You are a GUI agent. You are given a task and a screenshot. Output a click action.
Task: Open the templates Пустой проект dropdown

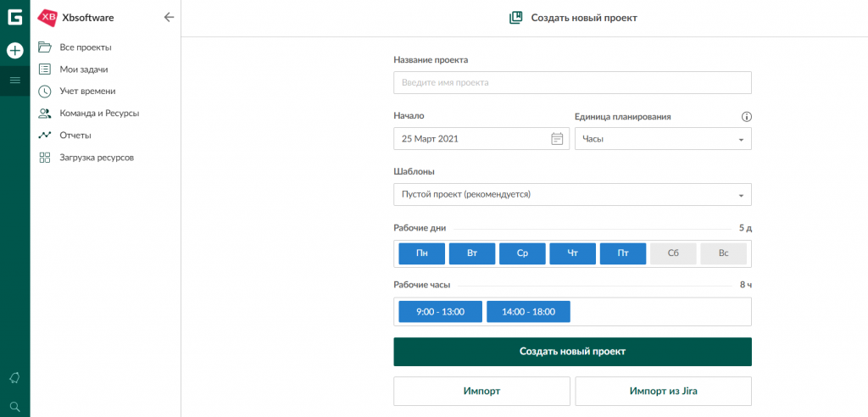click(x=572, y=195)
